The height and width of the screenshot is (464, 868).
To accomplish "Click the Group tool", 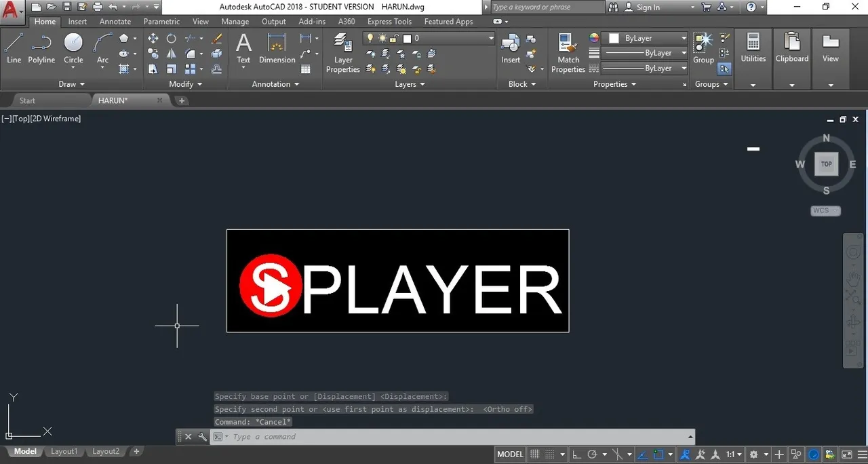I will pos(703,49).
